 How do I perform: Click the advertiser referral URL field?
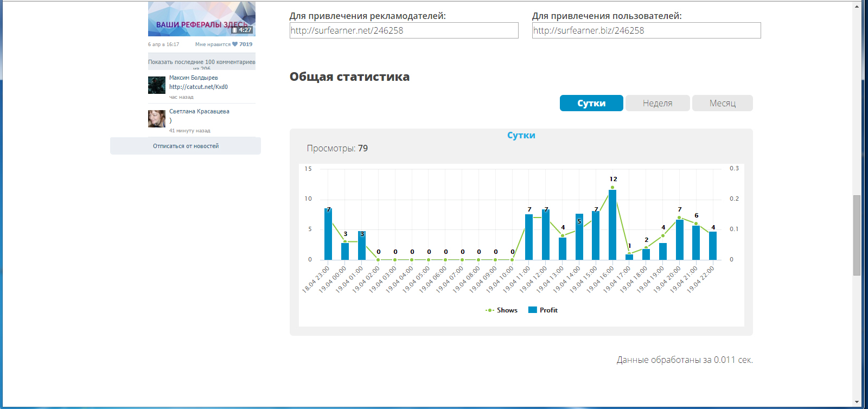(404, 30)
